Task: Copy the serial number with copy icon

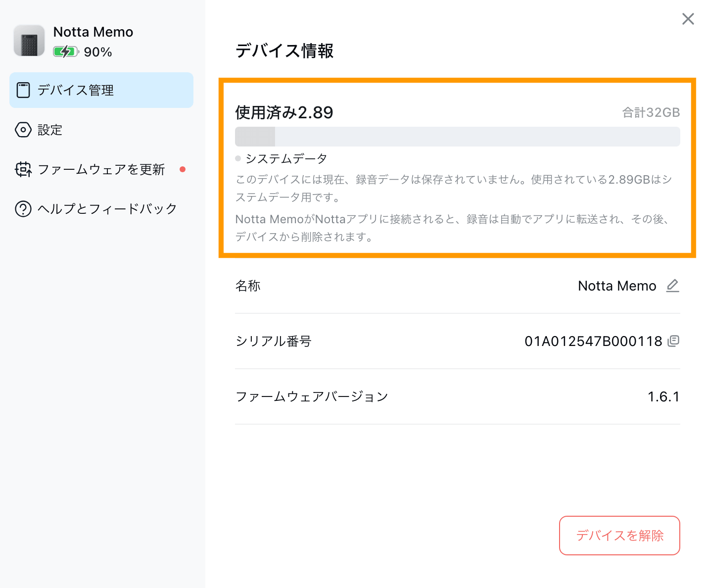Action: [673, 341]
